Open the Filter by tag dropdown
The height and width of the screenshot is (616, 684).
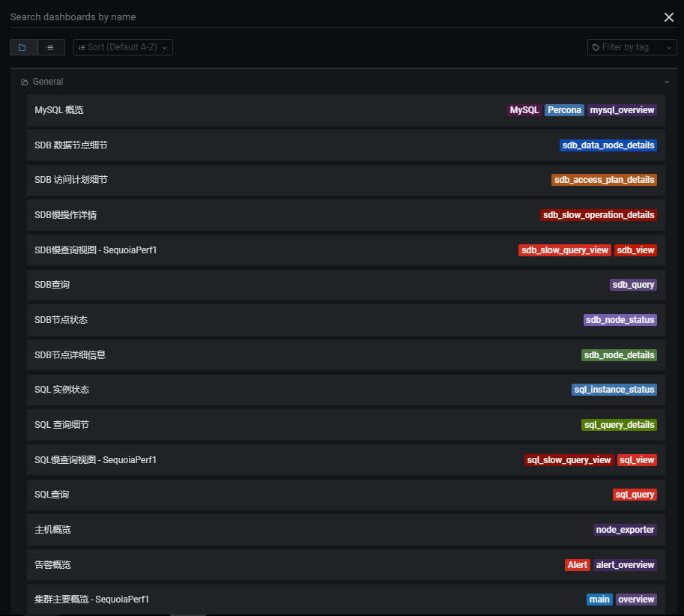632,47
